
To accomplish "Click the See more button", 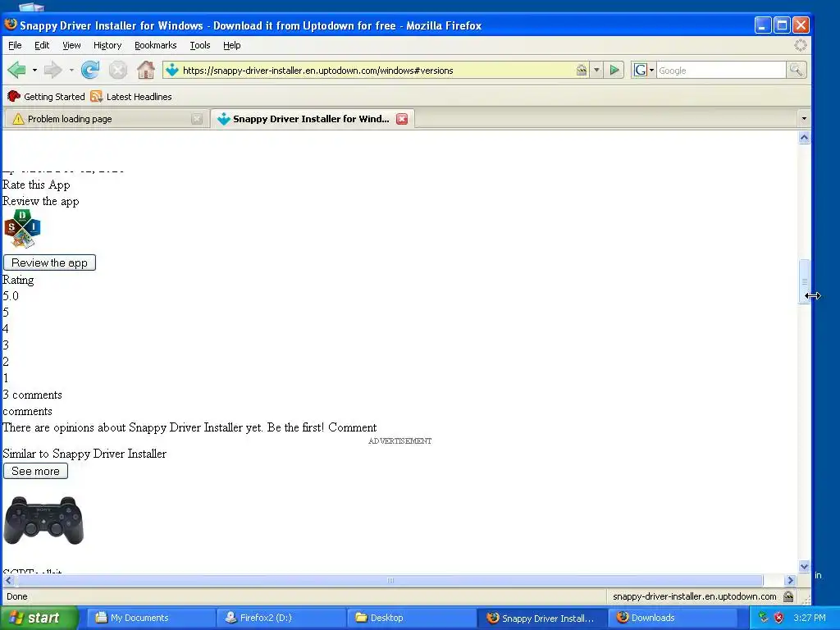I will point(35,471).
